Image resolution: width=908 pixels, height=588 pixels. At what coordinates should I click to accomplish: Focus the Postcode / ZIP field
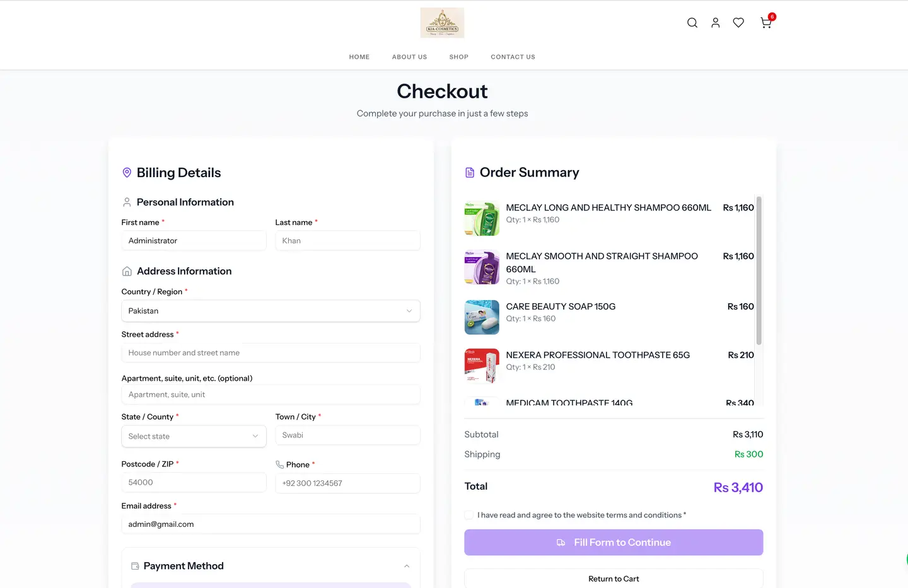tap(194, 483)
